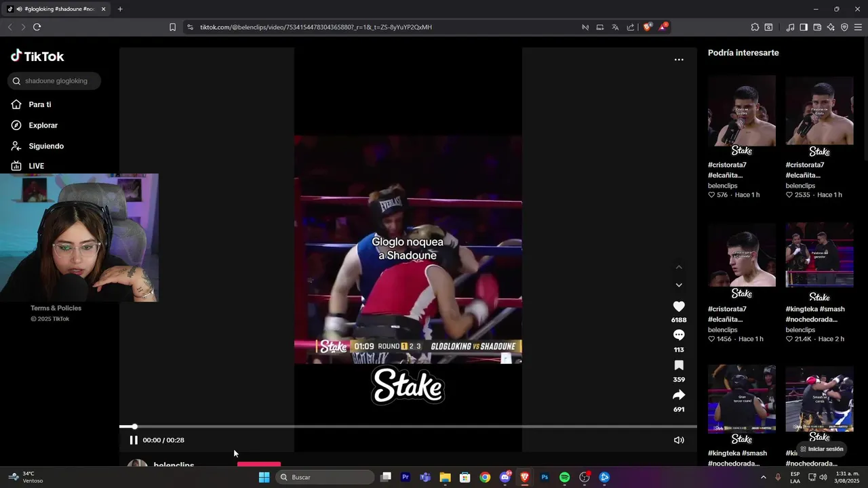Open Discord from the taskbar
868x488 pixels.
point(505,477)
